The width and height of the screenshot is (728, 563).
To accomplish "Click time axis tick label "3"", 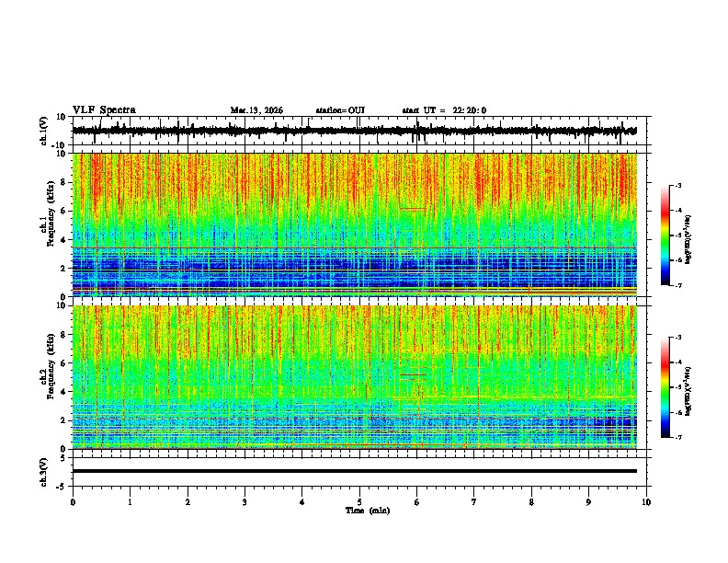I will [245, 502].
